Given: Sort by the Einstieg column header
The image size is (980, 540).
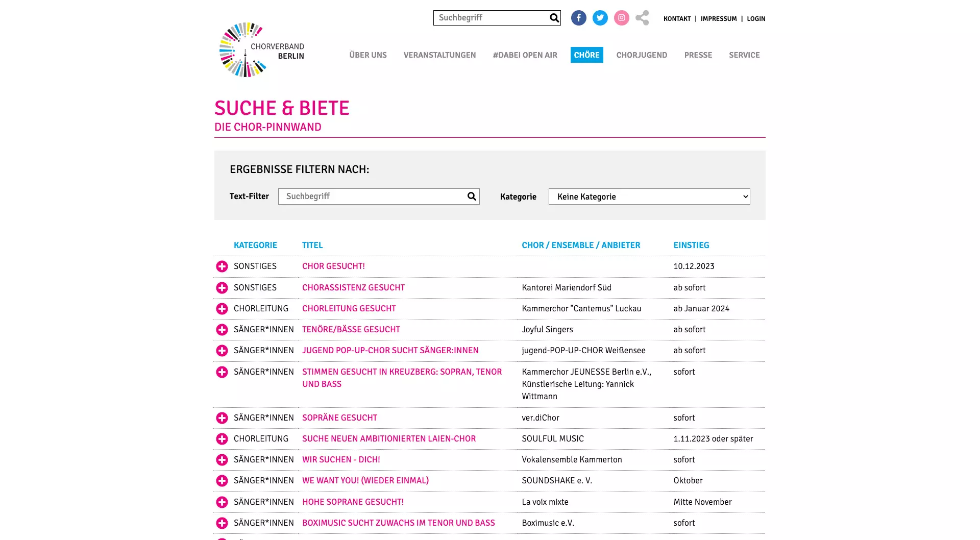Looking at the screenshot, I should coord(691,245).
